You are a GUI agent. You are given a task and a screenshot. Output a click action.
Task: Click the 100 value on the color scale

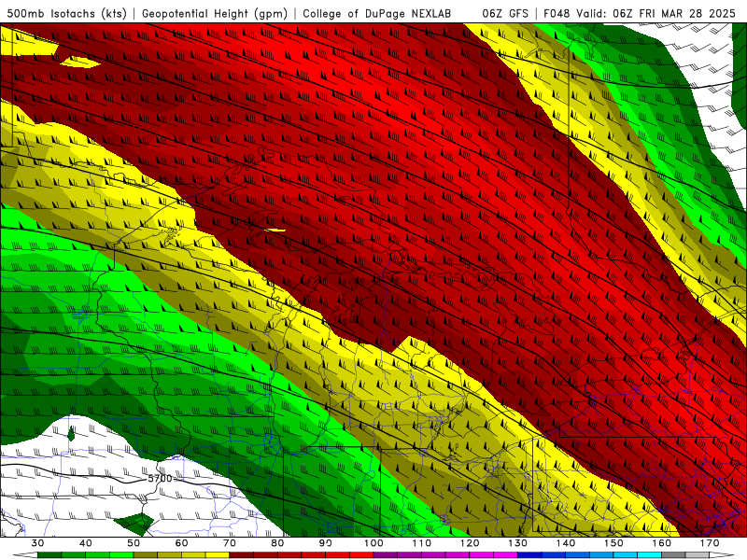coord(373,543)
